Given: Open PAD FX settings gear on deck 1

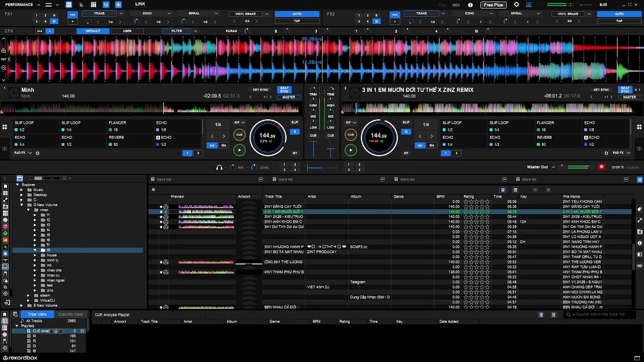Looking at the screenshot, I should [37, 153].
